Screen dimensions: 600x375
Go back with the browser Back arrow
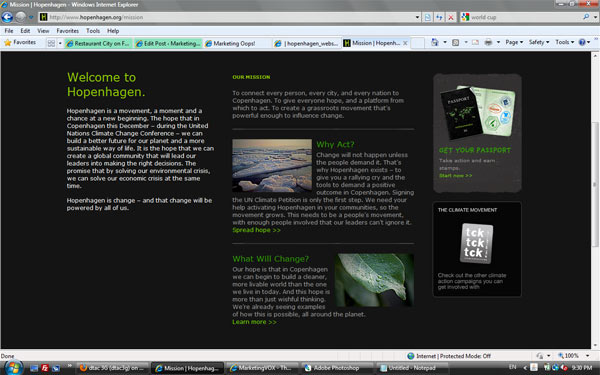tap(7, 17)
